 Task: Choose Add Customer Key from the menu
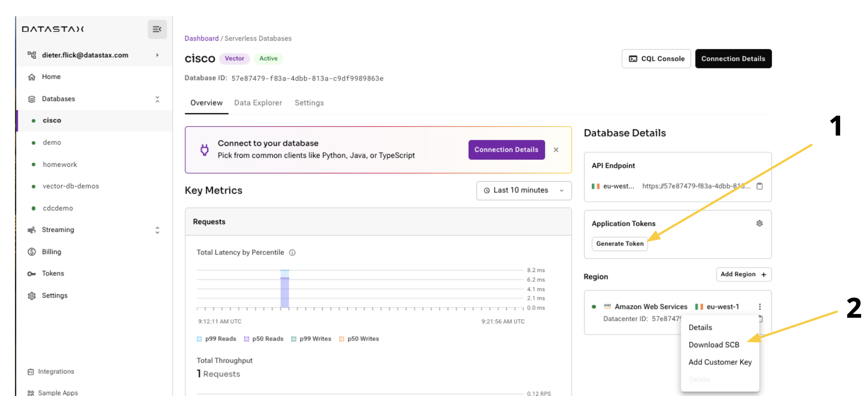click(x=720, y=362)
